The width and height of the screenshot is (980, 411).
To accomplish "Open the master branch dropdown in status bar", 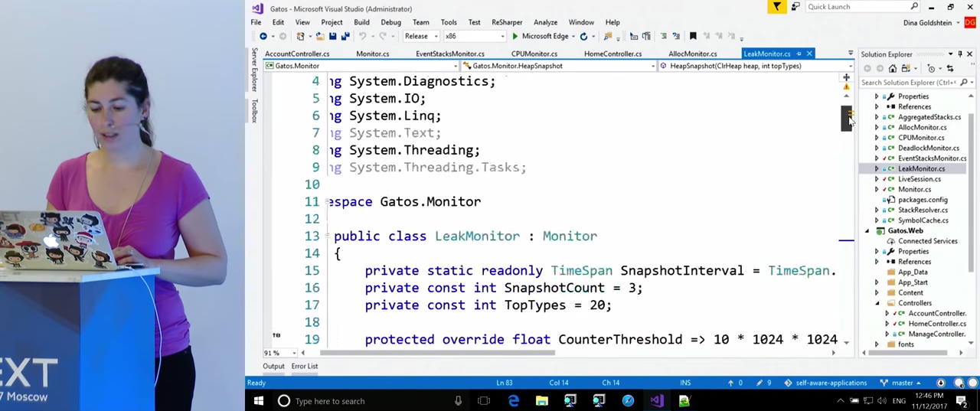I will [901, 383].
